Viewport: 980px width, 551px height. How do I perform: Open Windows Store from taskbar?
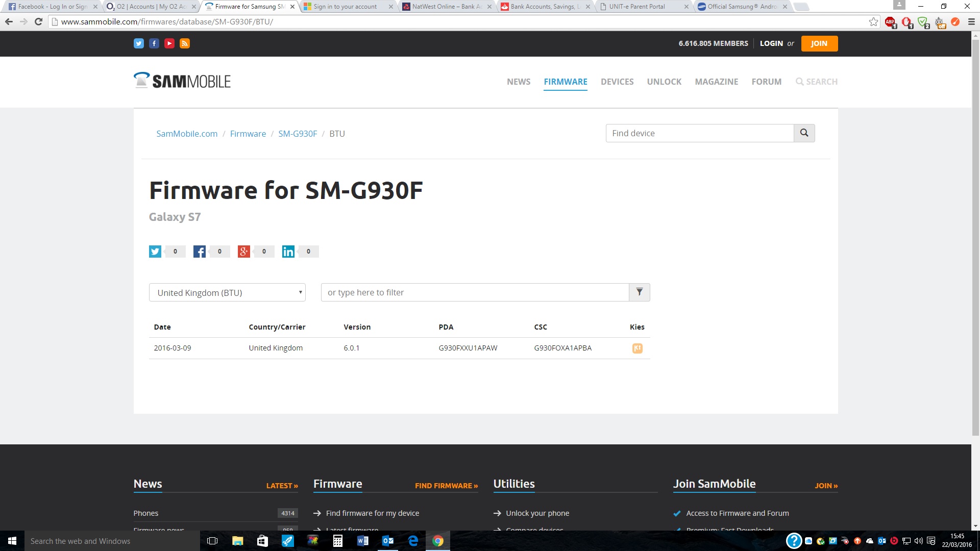(262, 541)
